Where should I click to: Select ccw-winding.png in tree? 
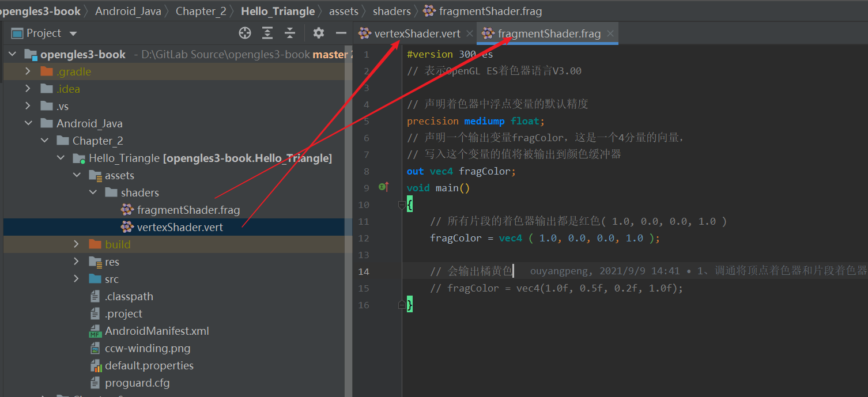(x=148, y=348)
